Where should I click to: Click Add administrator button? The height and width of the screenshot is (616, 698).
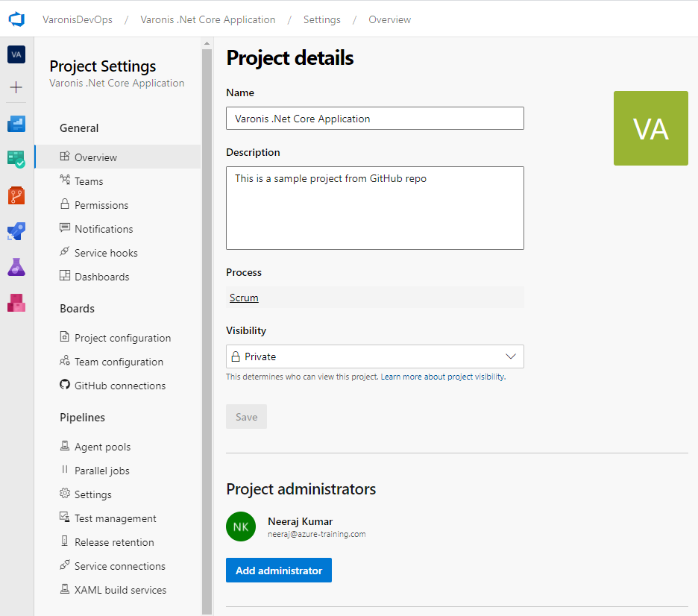pos(279,571)
